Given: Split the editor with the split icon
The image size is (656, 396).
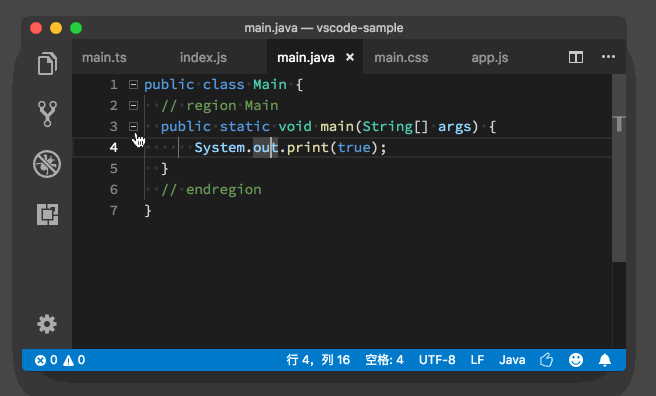Looking at the screenshot, I should click(x=576, y=57).
